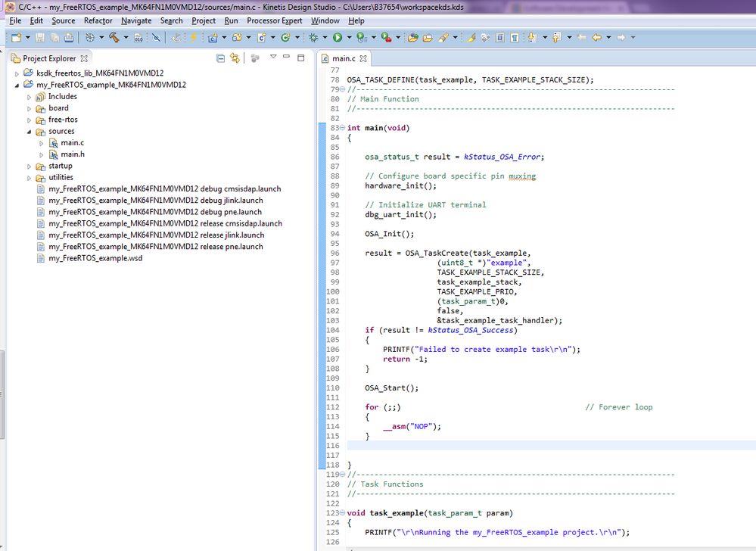Open the Project Explorer View Menu dropdown

click(274, 58)
